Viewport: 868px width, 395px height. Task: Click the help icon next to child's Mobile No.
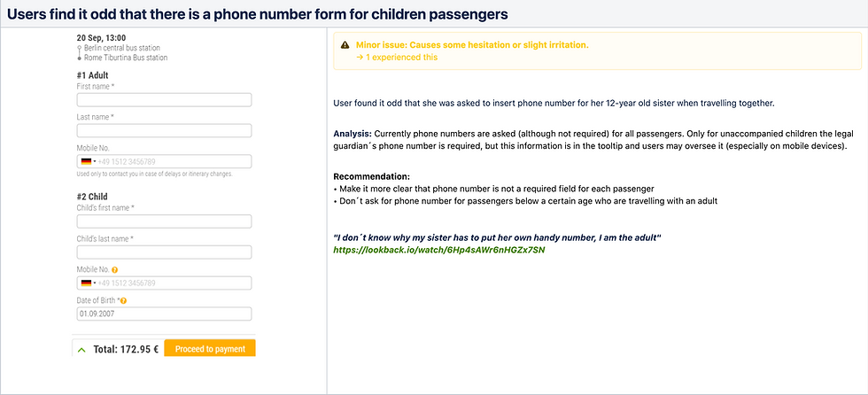click(114, 270)
